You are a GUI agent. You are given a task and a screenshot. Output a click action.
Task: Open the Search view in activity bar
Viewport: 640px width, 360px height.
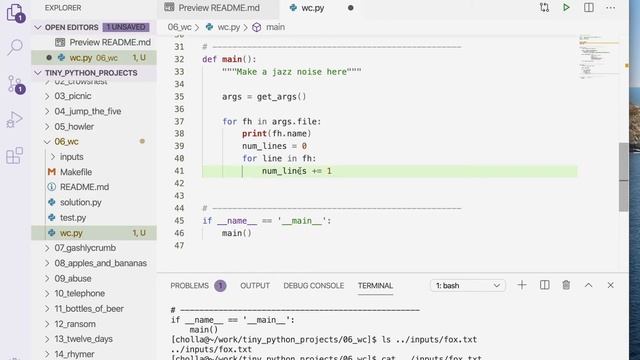[15, 47]
